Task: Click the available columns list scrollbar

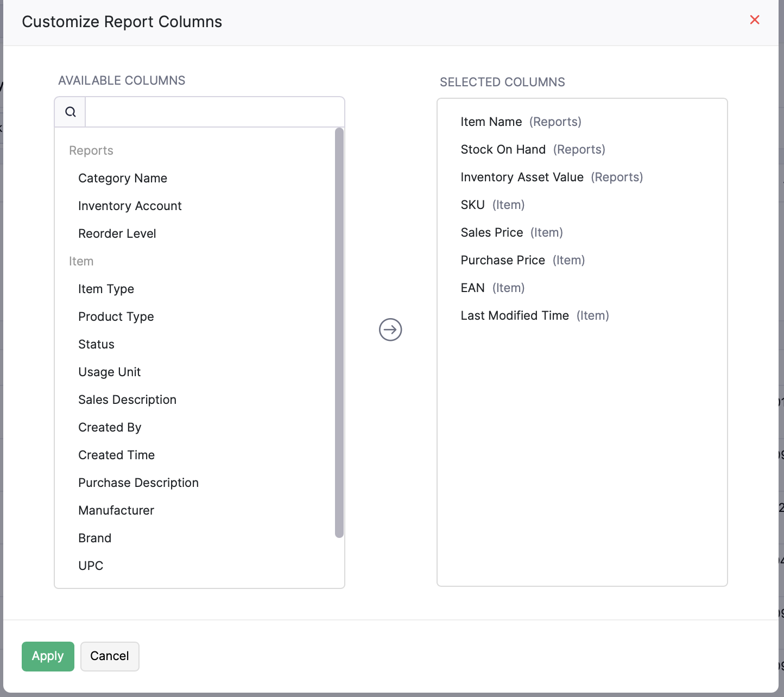Action: (x=339, y=332)
